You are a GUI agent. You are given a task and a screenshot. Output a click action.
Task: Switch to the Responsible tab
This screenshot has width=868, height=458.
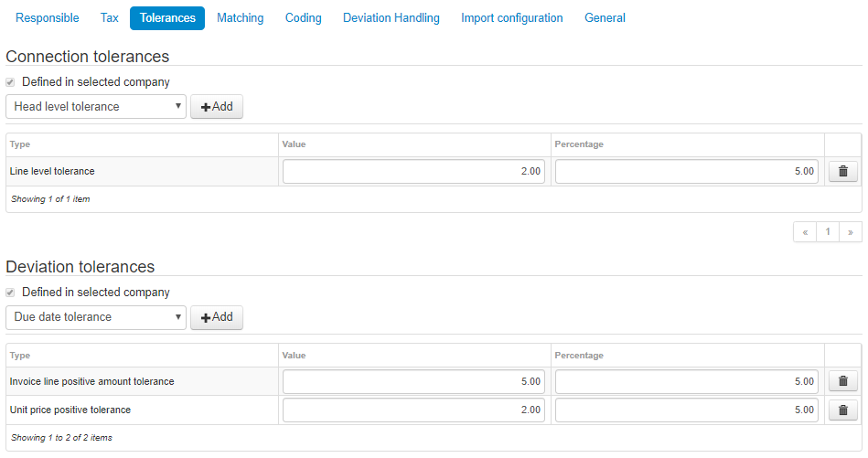pos(47,17)
